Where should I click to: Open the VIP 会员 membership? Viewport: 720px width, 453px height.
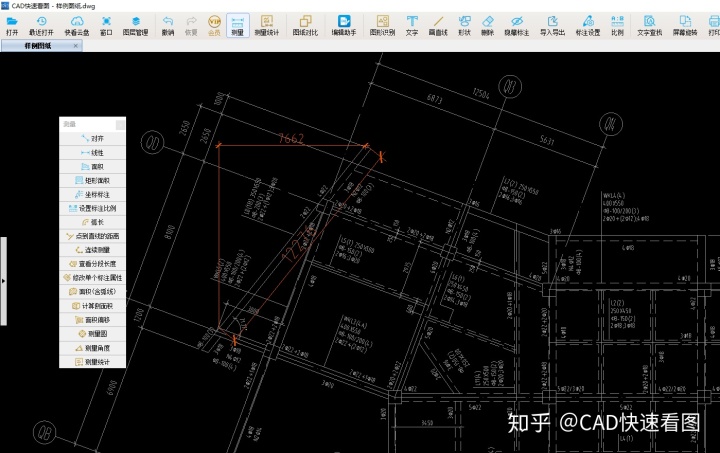214,26
